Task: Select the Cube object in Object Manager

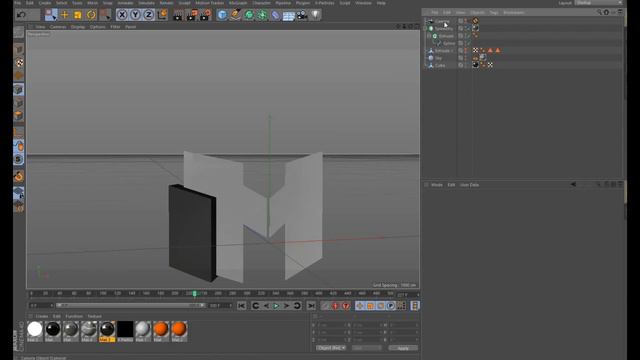Action: pyautogui.click(x=440, y=65)
